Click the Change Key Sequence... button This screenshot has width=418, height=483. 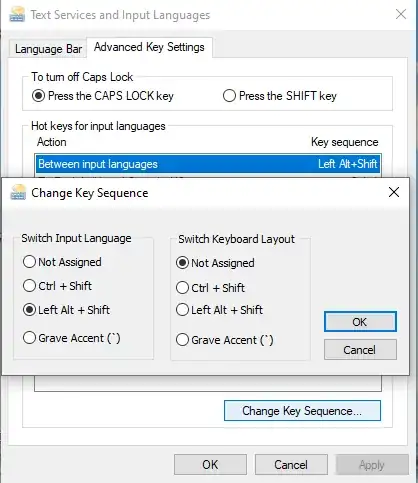pyautogui.click(x=302, y=411)
